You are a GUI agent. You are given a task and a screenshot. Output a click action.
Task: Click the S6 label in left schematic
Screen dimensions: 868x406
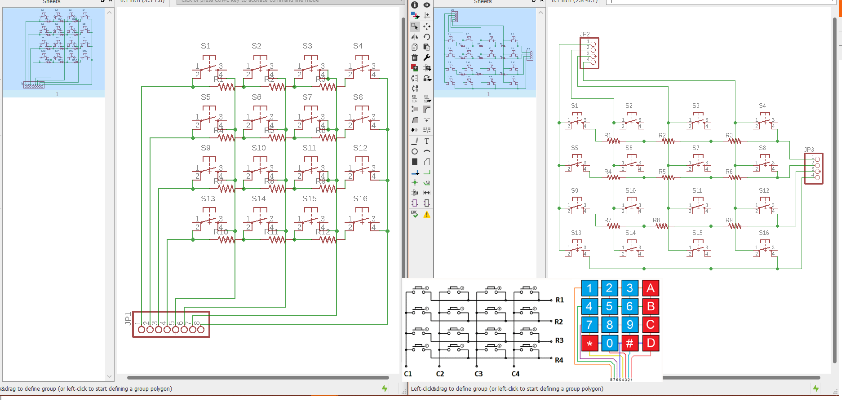coord(257,97)
